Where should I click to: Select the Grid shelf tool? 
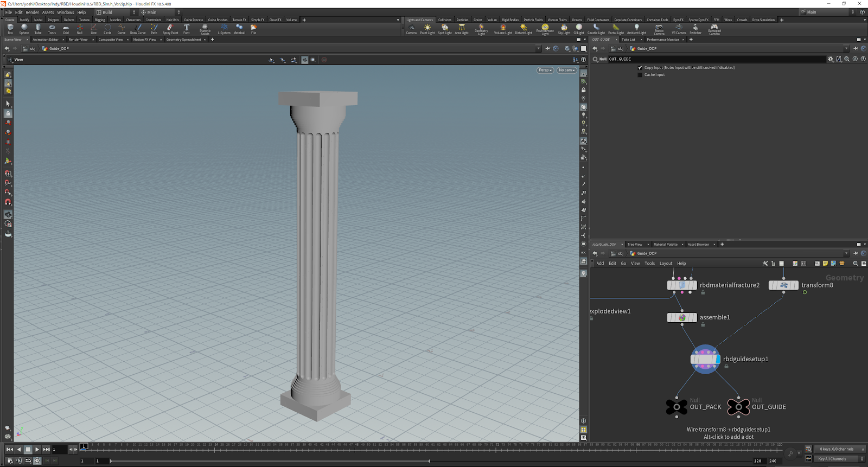coord(66,29)
